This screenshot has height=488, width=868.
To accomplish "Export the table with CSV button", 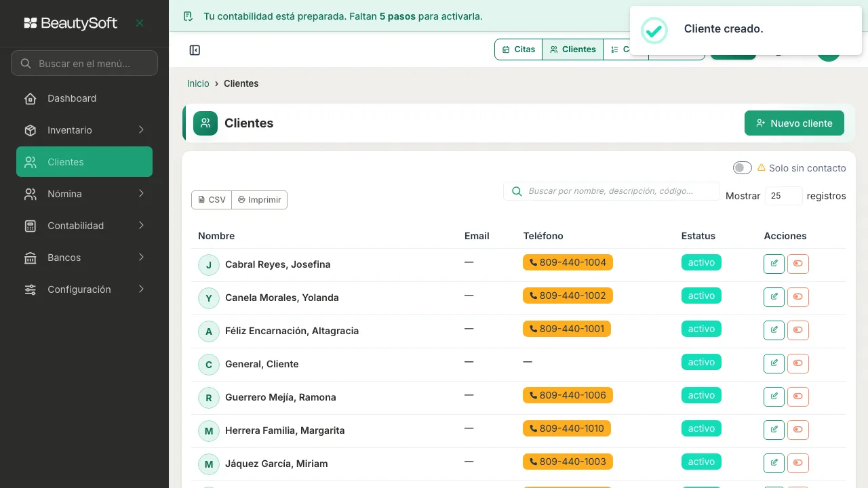I will click(x=212, y=200).
